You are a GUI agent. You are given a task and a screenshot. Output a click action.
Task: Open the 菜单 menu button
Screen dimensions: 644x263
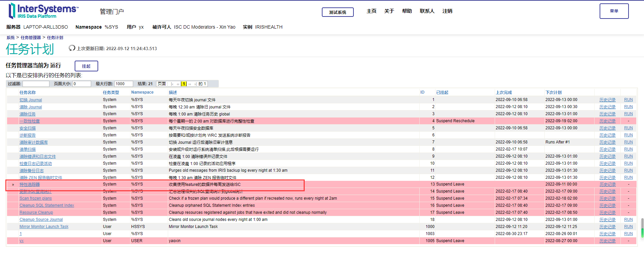tap(614, 11)
